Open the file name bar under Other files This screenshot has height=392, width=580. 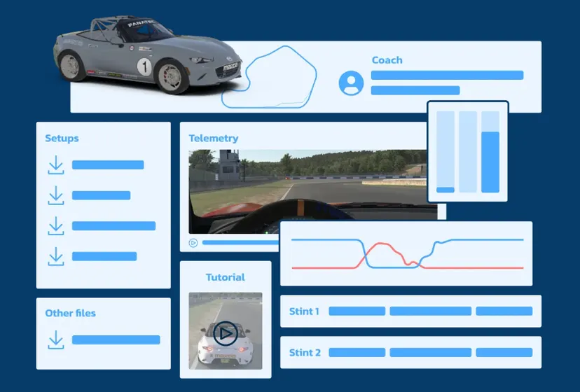click(x=116, y=340)
